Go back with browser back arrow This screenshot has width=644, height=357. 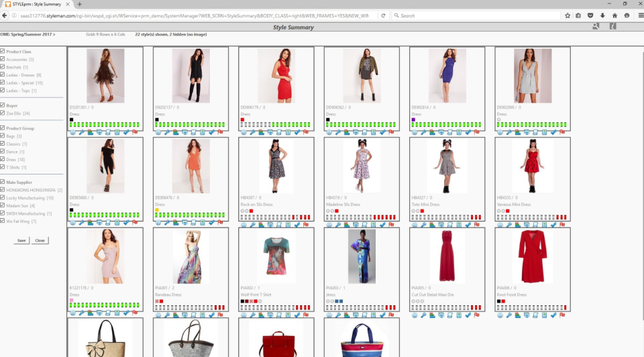click(5, 15)
